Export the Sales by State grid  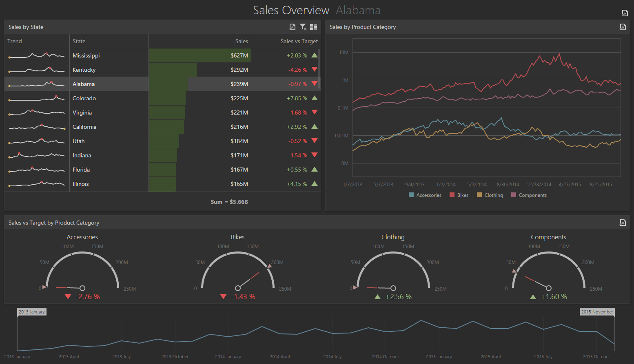coord(292,27)
